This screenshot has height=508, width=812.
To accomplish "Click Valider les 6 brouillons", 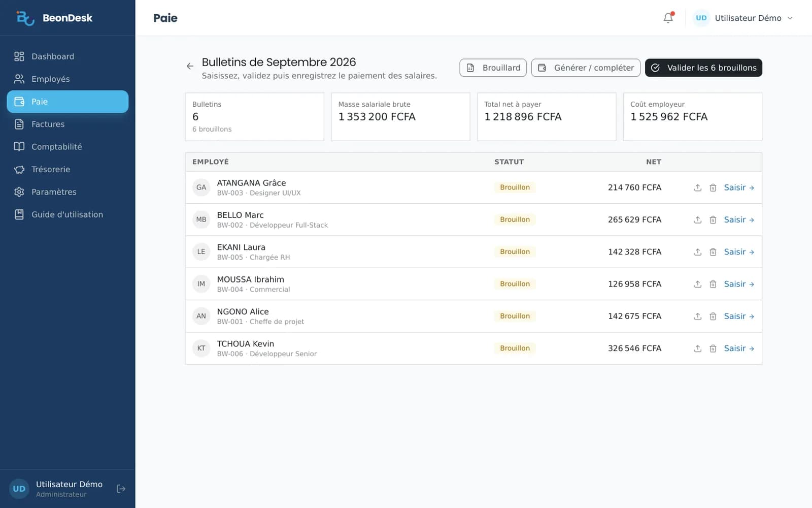I will 703,68.
